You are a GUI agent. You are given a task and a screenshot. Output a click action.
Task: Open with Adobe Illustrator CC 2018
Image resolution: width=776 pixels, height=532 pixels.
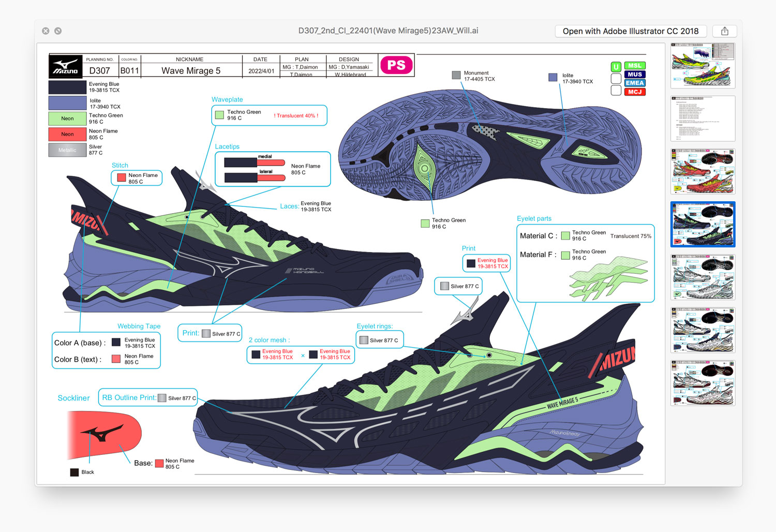[630, 31]
